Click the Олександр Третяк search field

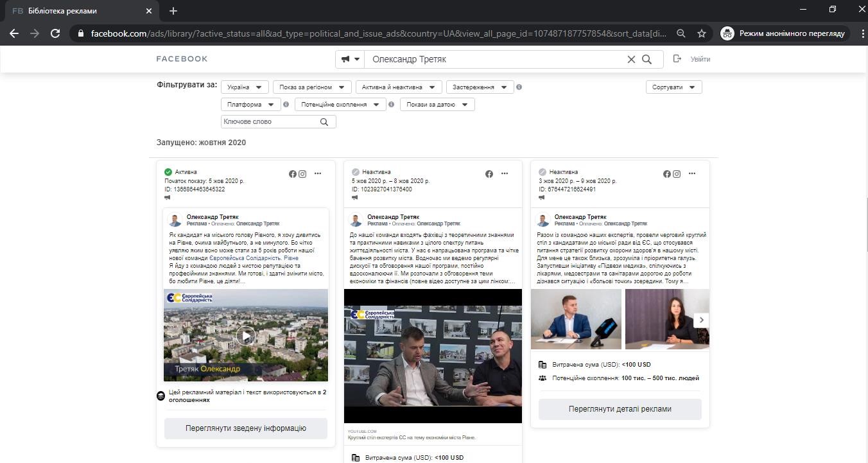(x=494, y=59)
